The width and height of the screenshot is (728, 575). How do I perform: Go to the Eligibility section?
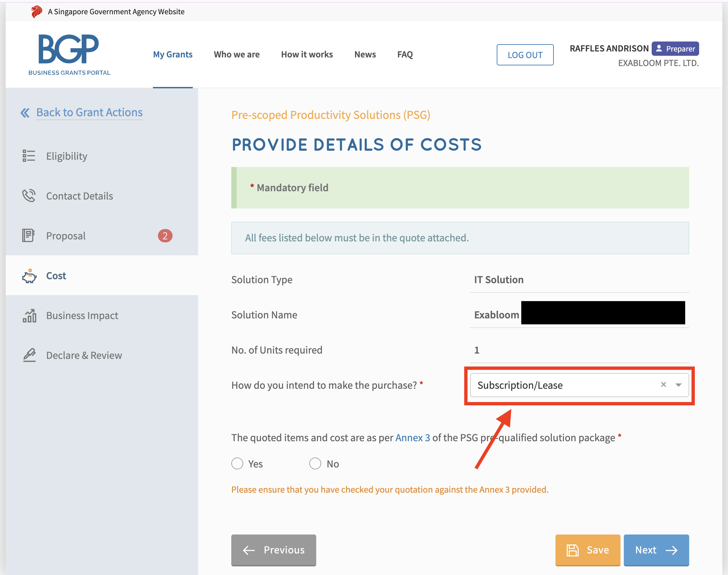pyautogui.click(x=102, y=156)
